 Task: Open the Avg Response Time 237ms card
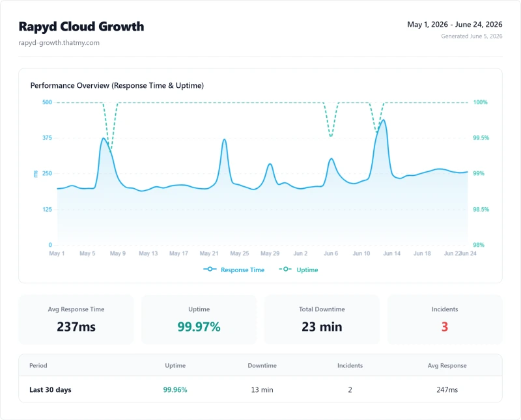(76, 320)
